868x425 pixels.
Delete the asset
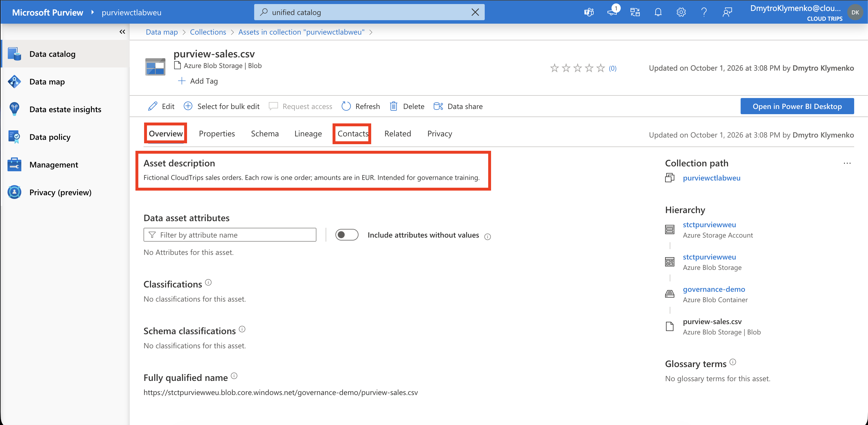(x=407, y=106)
